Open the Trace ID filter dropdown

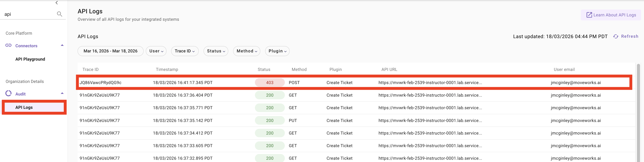[x=185, y=51]
